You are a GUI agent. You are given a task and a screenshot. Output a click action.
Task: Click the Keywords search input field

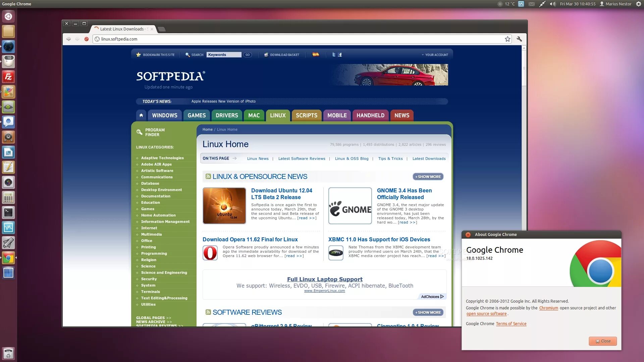click(x=224, y=55)
